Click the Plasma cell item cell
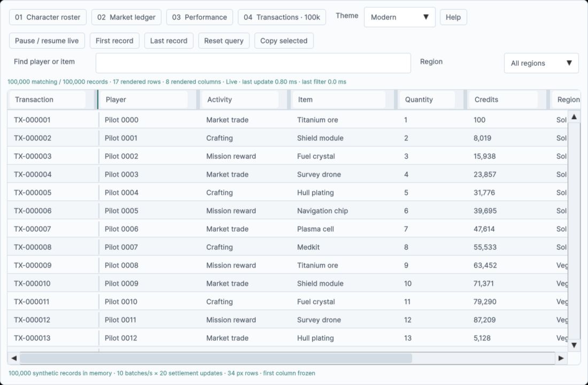This screenshot has width=588, height=385. click(345, 229)
